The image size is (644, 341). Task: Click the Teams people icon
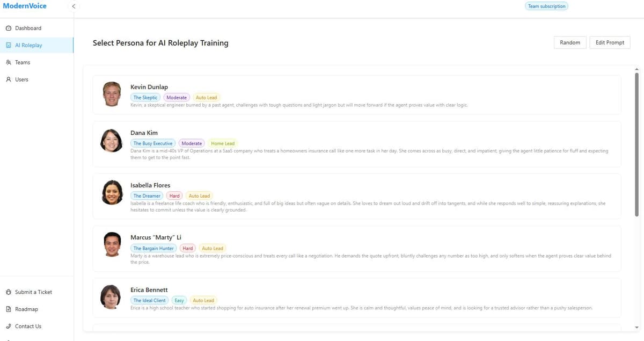9,62
